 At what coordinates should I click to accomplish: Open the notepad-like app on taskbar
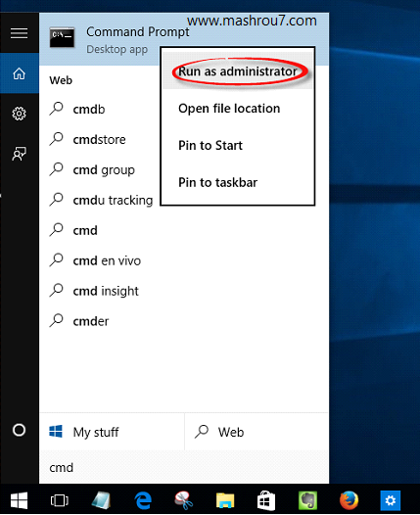[102, 500]
